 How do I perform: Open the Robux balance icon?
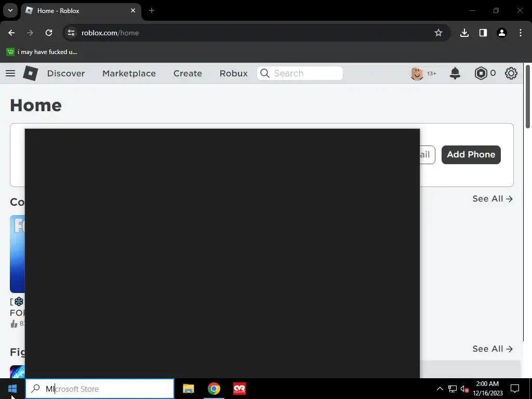[x=481, y=73]
